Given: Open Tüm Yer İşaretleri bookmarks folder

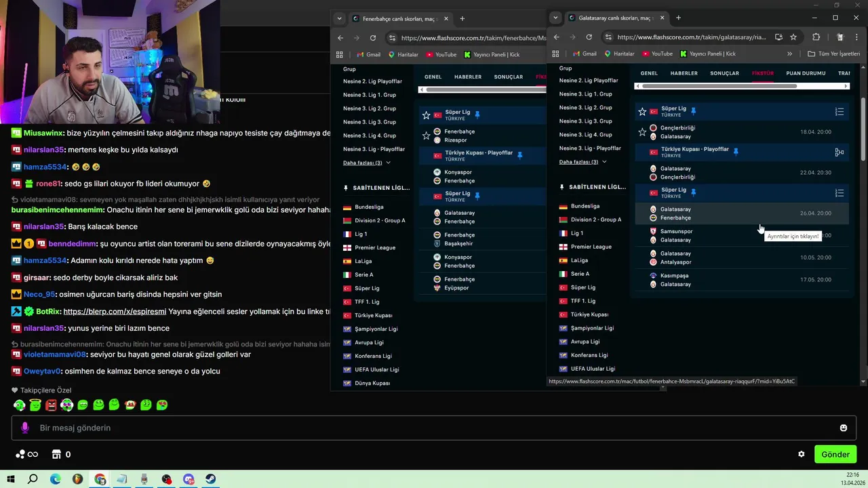Looking at the screenshot, I should coord(833,54).
